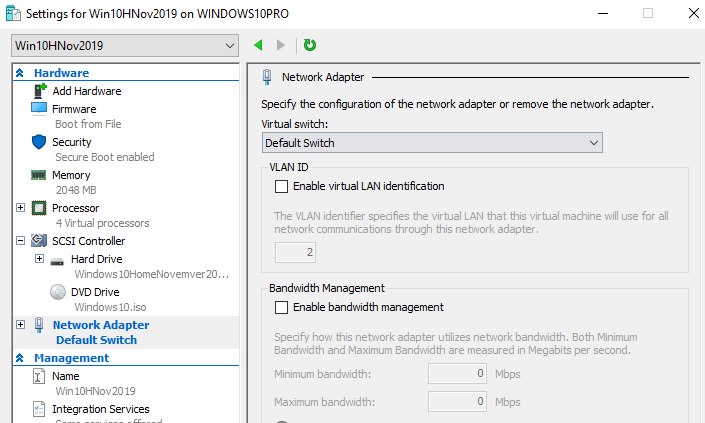The width and height of the screenshot is (705, 423).
Task: Click the VLAN ID number field
Action: click(295, 252)
